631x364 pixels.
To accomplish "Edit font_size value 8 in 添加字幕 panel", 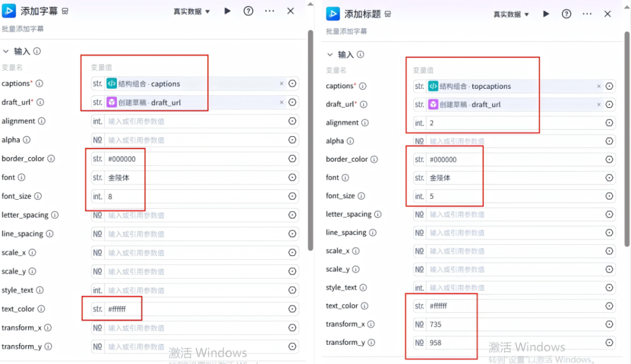I will pyautogui.click(x=195, y=196).
